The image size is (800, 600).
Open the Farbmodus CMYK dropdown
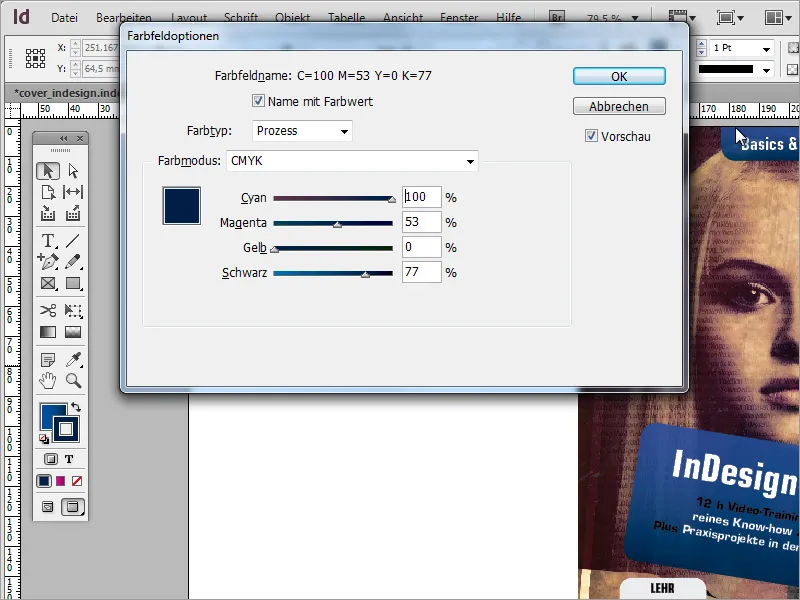point(352,161)
